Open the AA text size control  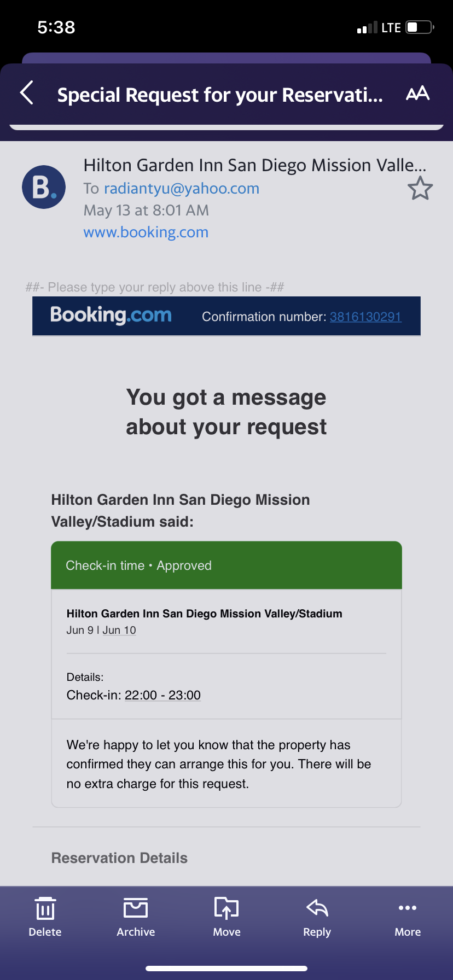[417, 94]
